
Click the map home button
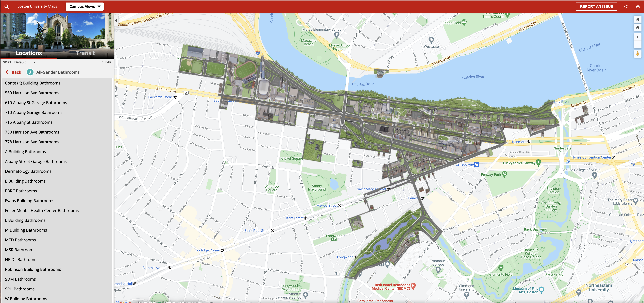coord(637,19)
